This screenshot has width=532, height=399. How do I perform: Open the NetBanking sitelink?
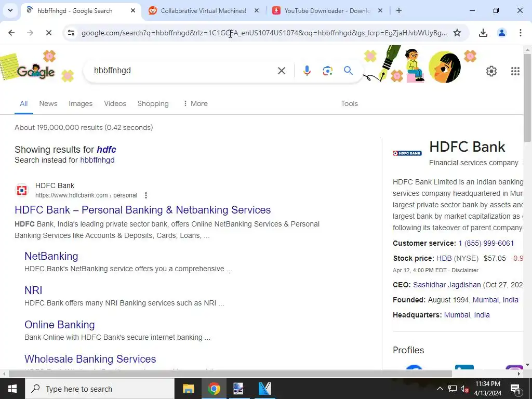[51, 256]
